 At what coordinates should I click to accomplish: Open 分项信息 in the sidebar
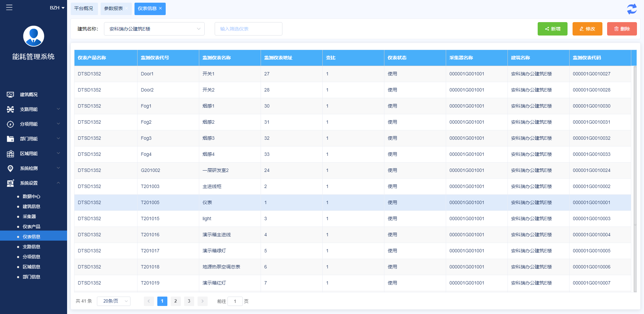pos(32,257)
